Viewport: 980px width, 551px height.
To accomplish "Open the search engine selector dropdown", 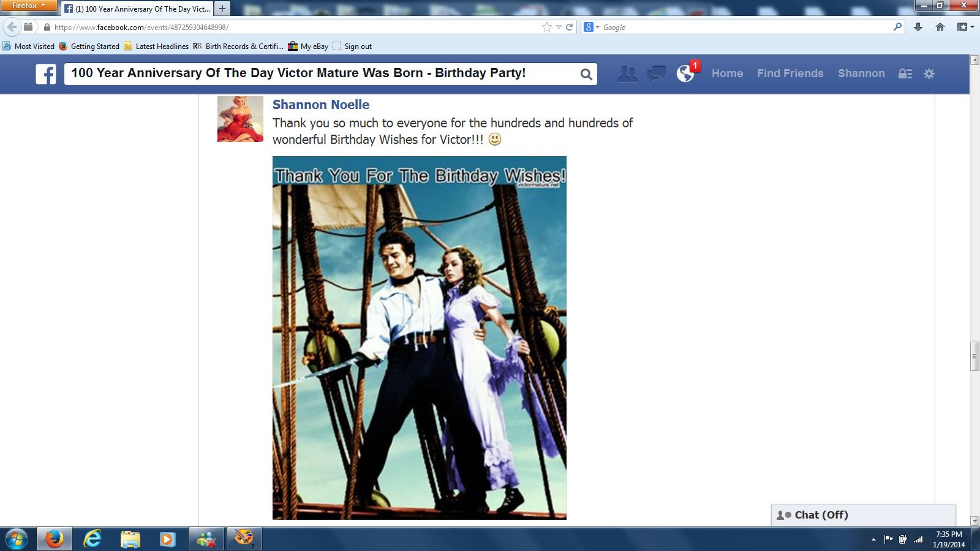I will [x=591, y=27].
